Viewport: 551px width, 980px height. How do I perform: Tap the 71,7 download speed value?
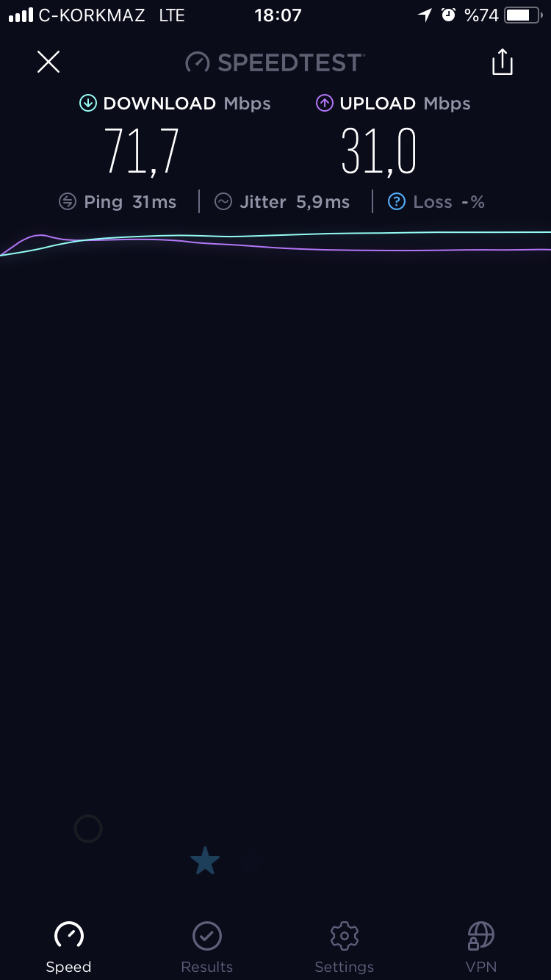pyautogui.click(x=142, y=151)
